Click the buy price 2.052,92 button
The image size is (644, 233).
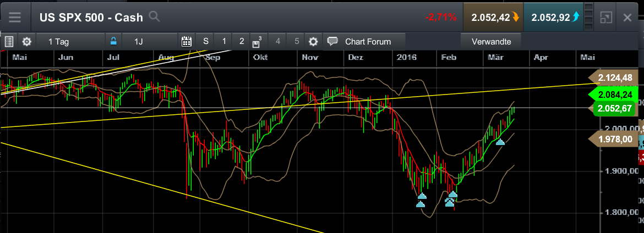click(x=553, y=17)
